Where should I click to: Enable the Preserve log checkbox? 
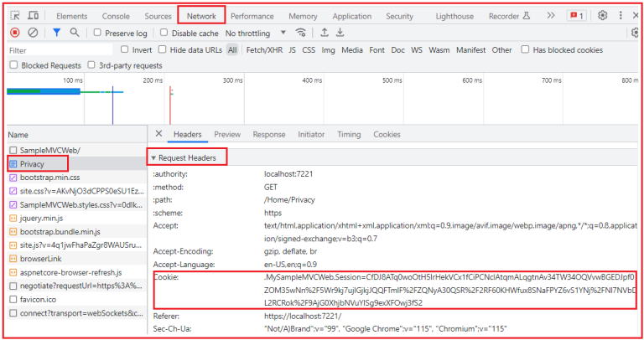tap(98, 33)
